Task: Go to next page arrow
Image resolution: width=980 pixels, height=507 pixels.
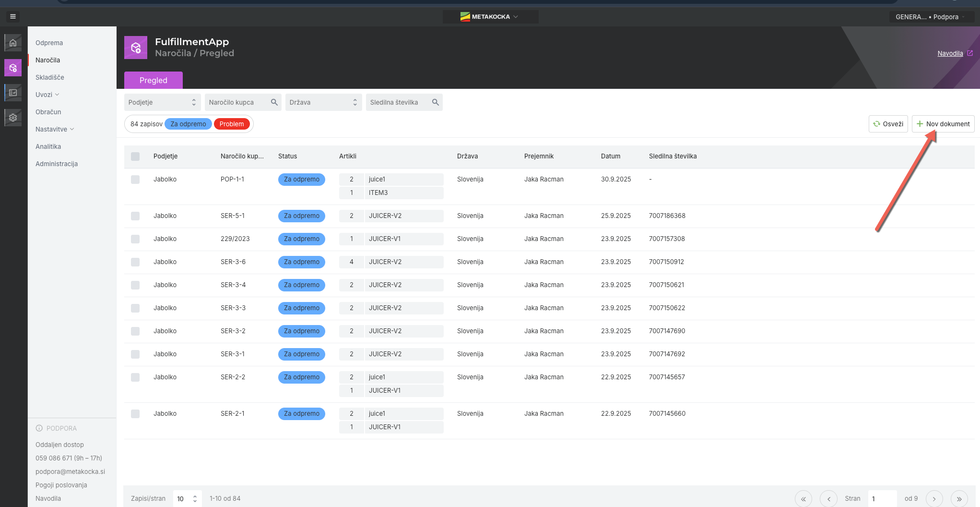Action: tap(934, 499)
